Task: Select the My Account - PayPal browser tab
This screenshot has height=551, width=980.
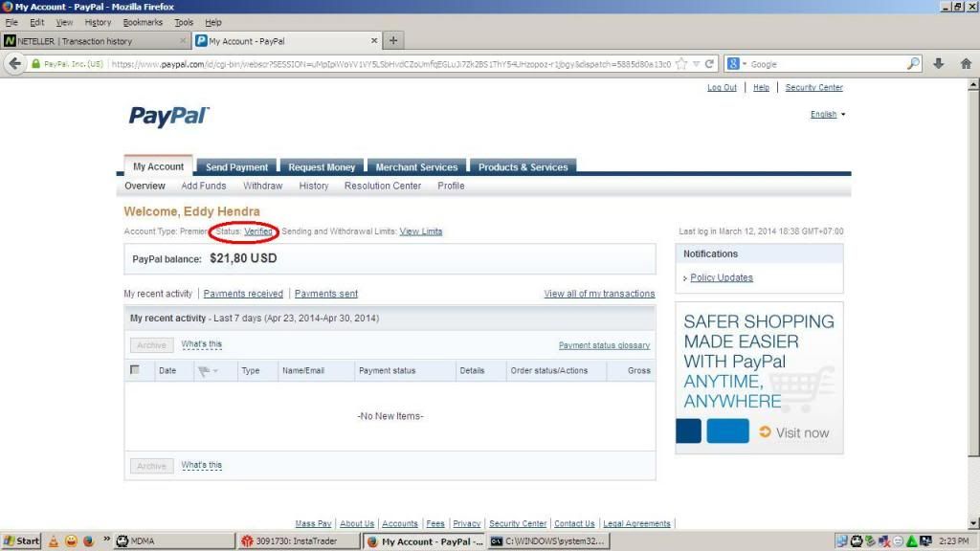Action: (286, 41)
